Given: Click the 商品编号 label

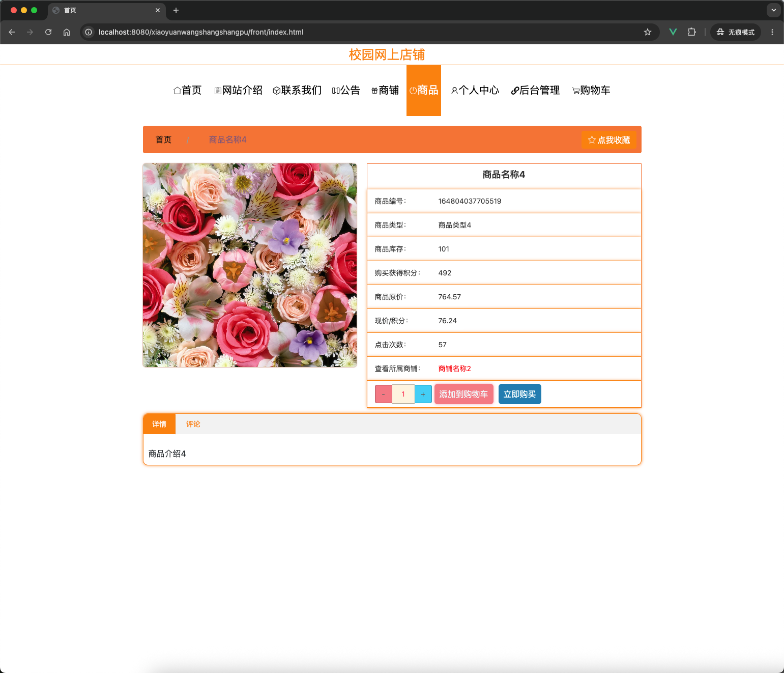Looking at the screenshot, I should pos(390,201).
